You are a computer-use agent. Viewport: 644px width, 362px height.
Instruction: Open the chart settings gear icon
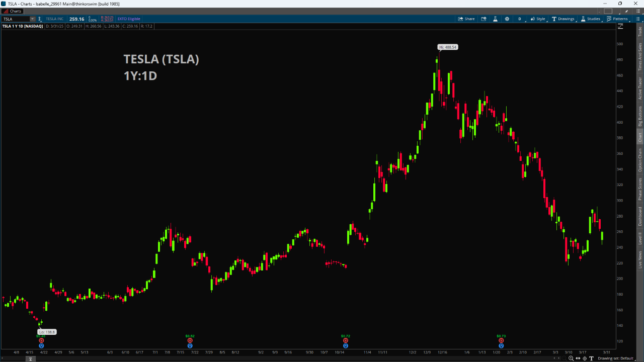point(507,19)
